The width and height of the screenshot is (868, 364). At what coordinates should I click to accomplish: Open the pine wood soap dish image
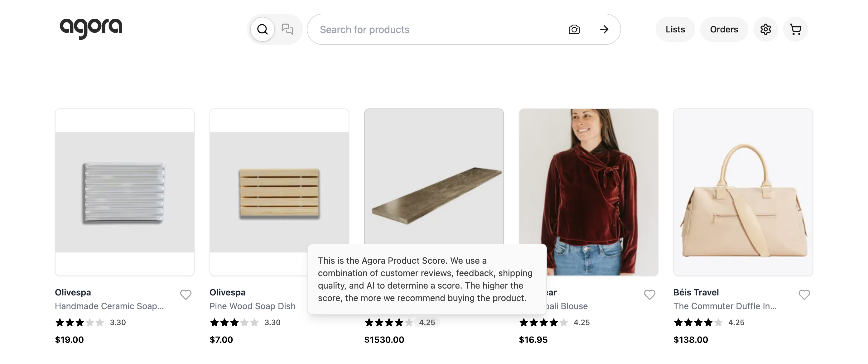279,192
